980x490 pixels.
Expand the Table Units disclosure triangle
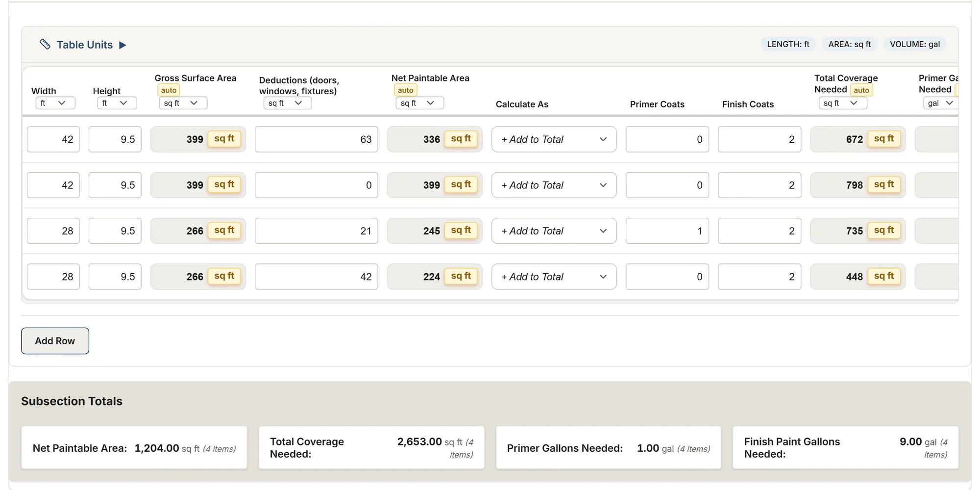(x=122, y=45)
